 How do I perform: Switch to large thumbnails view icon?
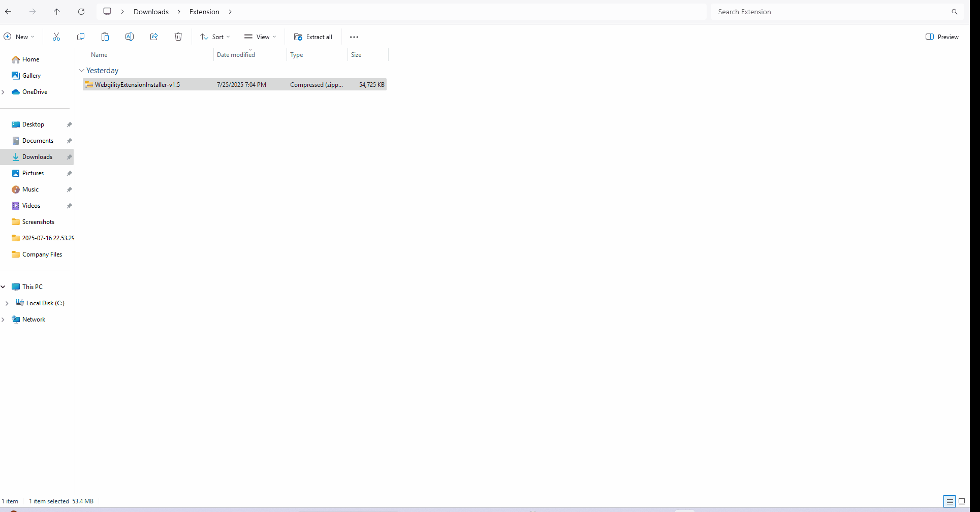[x=962, y=501]
